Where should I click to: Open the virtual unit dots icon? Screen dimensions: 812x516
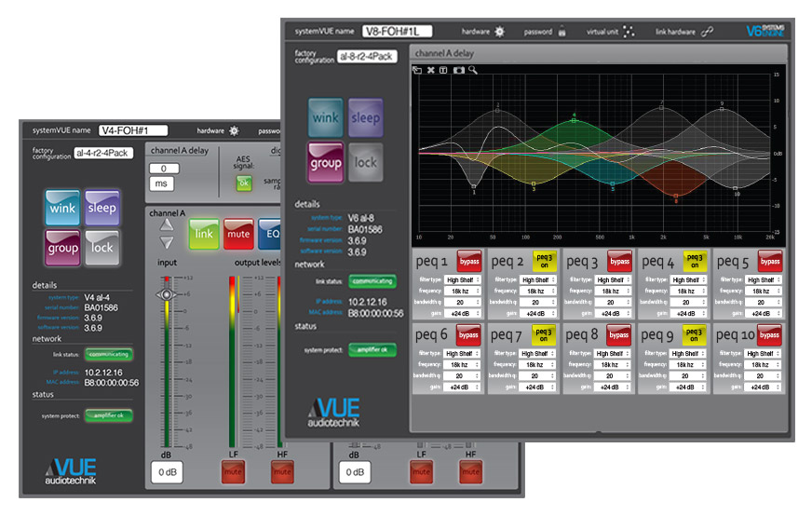(x=629, y=32)
